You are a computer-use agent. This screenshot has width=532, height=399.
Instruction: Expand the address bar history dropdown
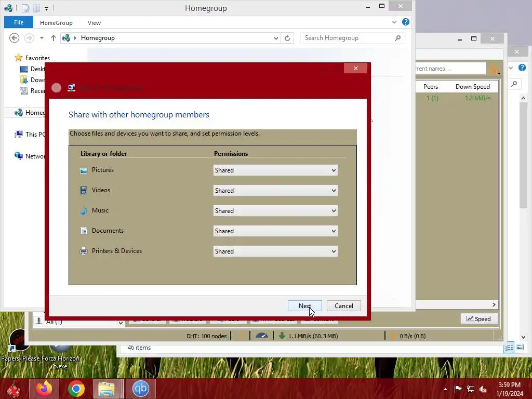(x=276, y=38)
